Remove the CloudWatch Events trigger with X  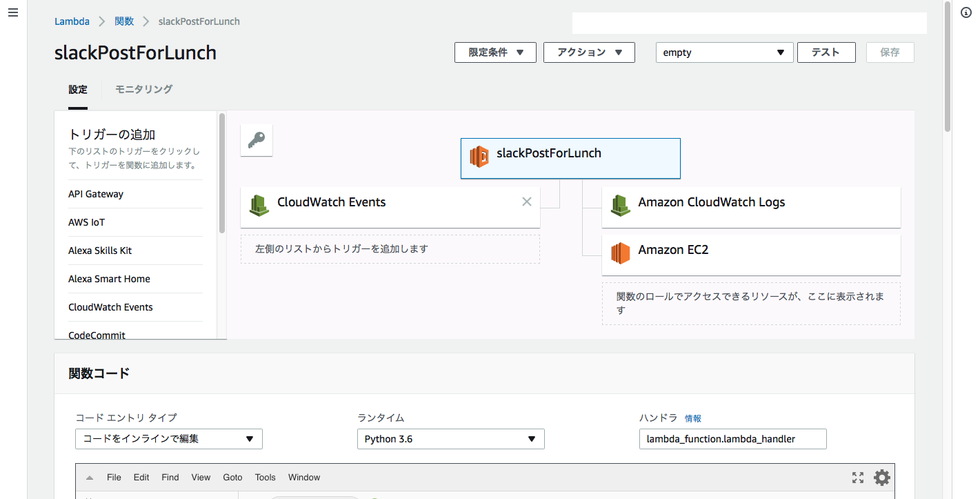[x=527, y=202]
